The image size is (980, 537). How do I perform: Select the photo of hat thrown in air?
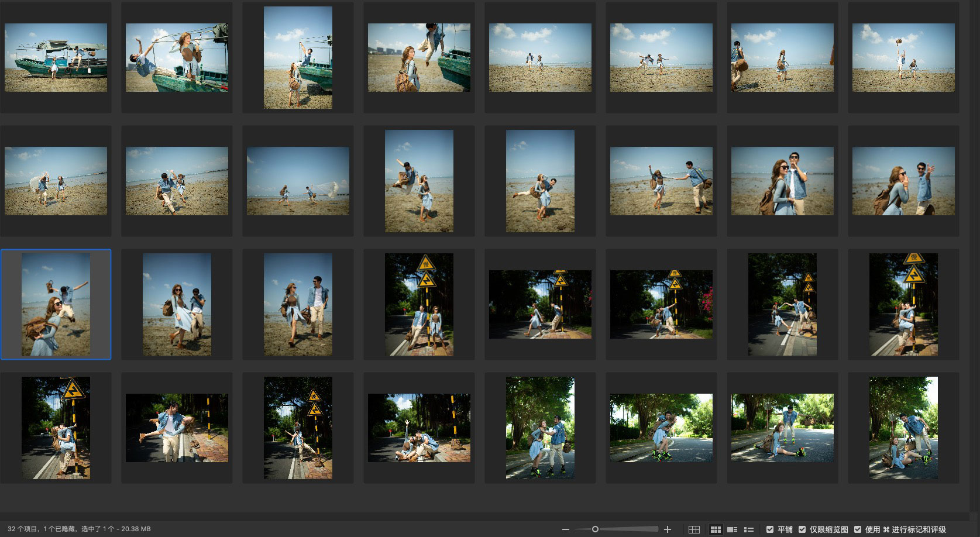point(903,57)
